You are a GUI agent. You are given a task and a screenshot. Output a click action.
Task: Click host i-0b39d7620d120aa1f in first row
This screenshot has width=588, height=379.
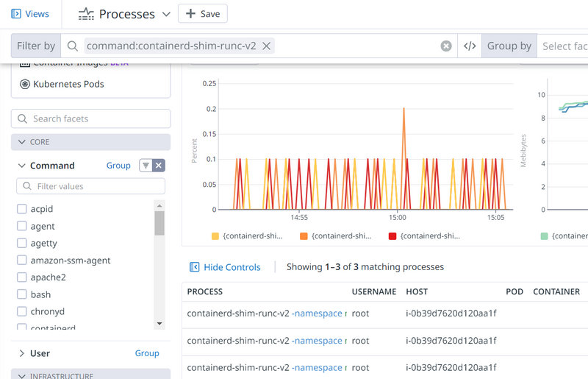[451, 314]
